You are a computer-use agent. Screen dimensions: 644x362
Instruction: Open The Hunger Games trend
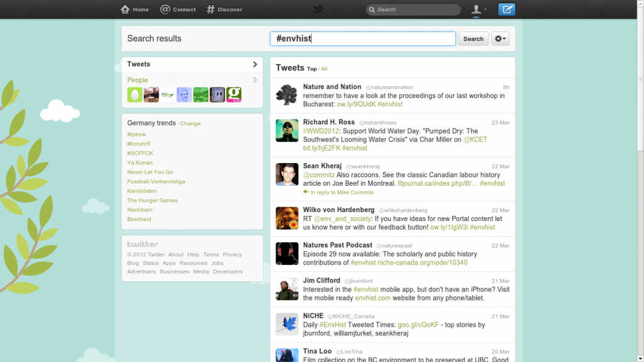(152, 200)
